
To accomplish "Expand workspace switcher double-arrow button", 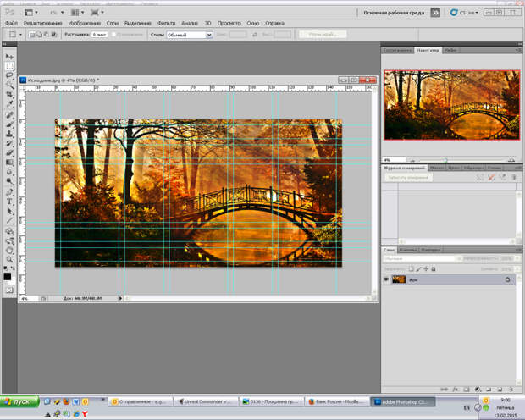I will coord(435,13).
